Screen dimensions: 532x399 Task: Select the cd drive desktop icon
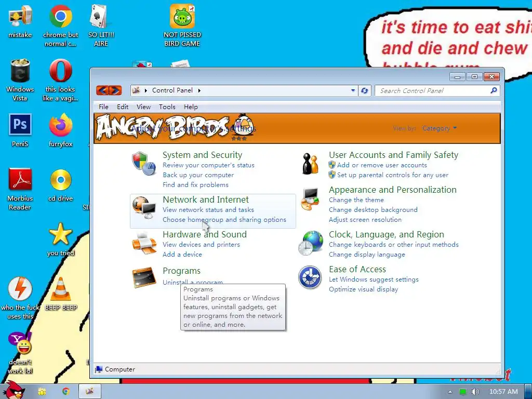[60, 185]
